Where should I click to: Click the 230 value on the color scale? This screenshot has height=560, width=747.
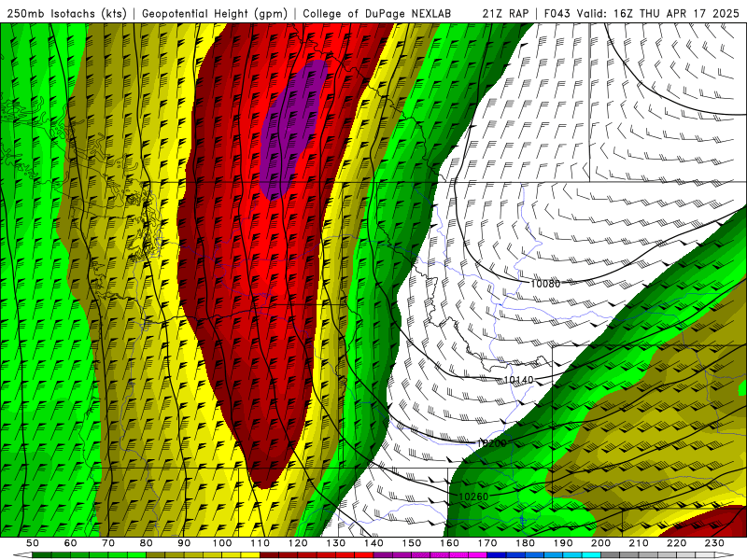714,543
